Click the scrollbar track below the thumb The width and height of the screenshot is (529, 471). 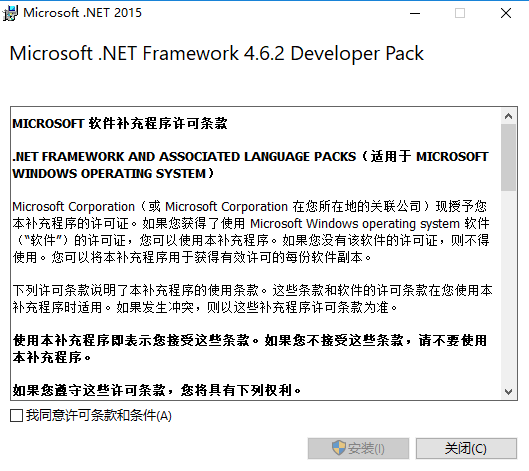coord(508,287)
